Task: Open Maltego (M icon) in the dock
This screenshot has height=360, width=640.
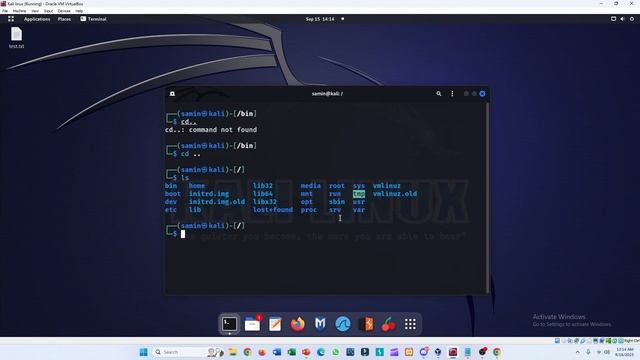Action: [x=320, y=324]
